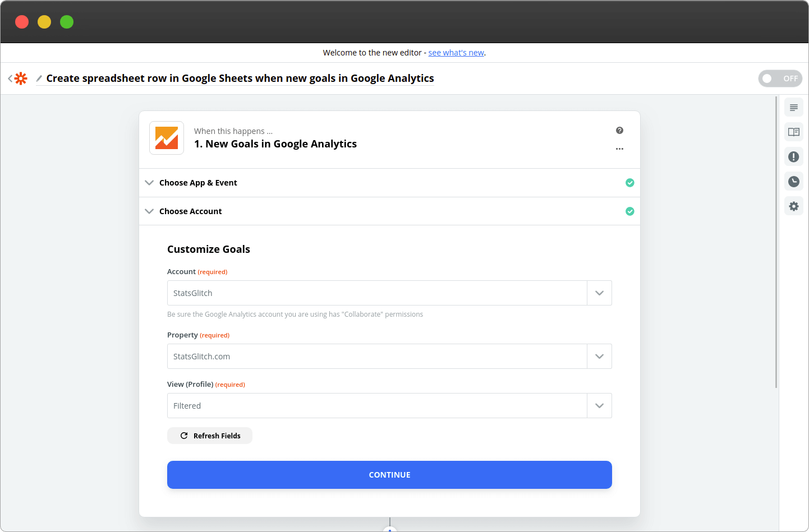This screenshot has width=809, height=532.
Task: Click the 'Customize Goals' heading
Action: [x=209, y=249]
